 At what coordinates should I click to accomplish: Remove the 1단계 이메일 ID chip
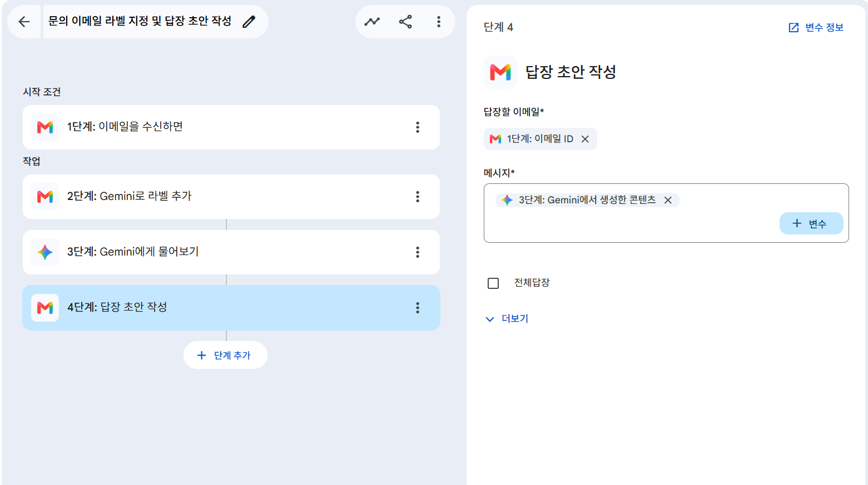[x=585, y=139]
